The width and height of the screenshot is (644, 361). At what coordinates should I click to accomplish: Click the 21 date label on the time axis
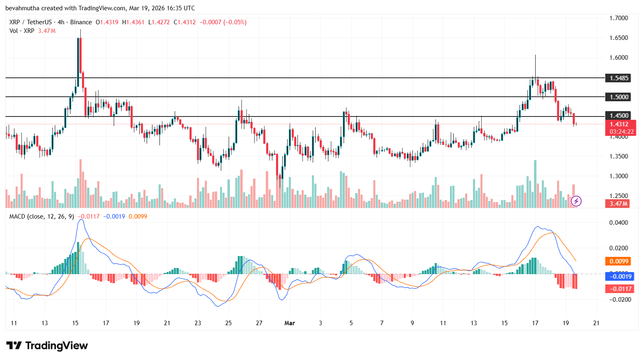point(596,323)
